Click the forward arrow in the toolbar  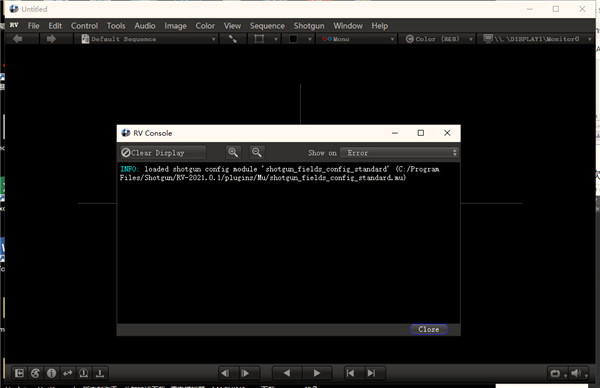pyautogui.click(x=51, y=39)
